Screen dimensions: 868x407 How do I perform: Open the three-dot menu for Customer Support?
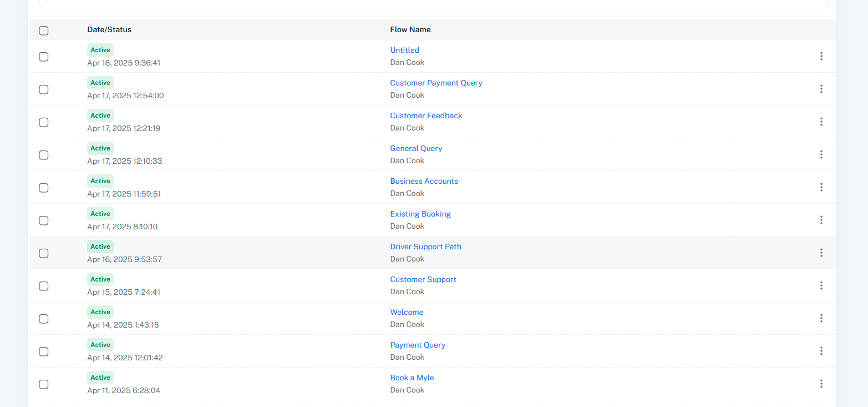(x=821, y=285)
